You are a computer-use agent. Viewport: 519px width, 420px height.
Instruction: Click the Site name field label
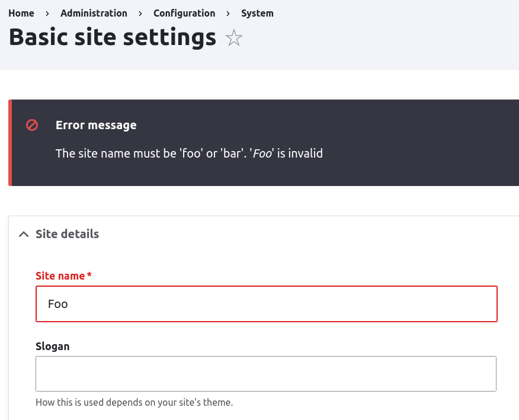pos(60,276)
